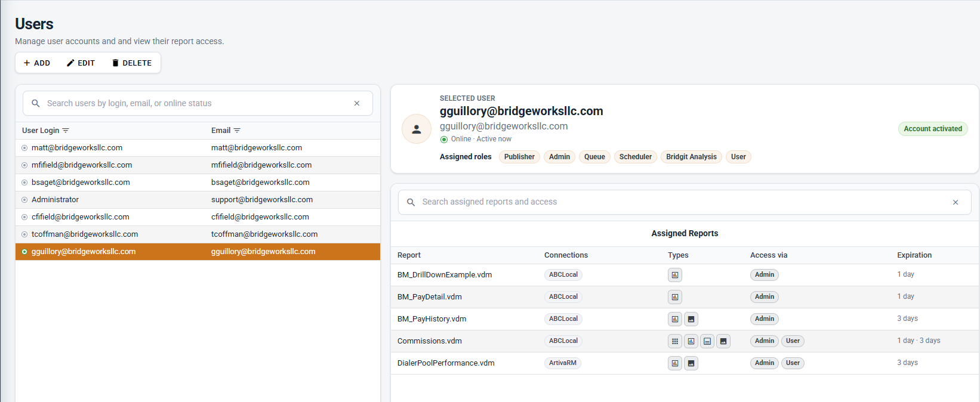Click the chart type icon for BM_PayDetail.vdm
The width and height of the screenshot is (980, 402).
coord(675,297)
